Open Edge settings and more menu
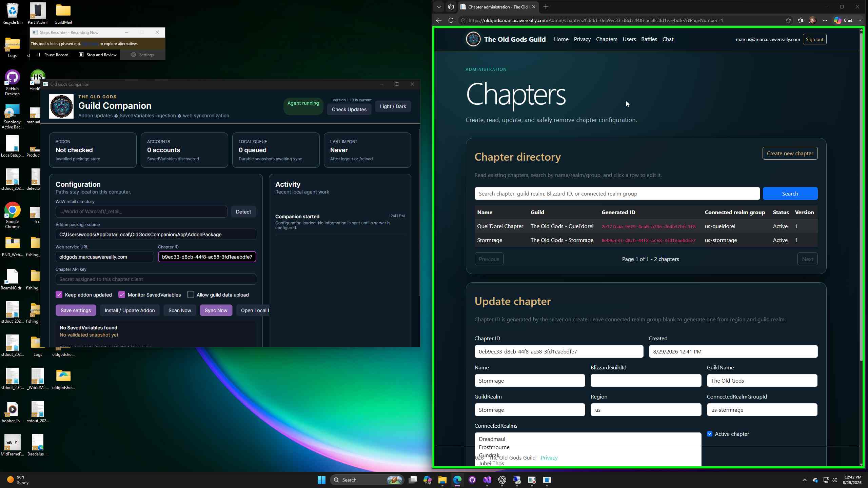 pos(825,20)
